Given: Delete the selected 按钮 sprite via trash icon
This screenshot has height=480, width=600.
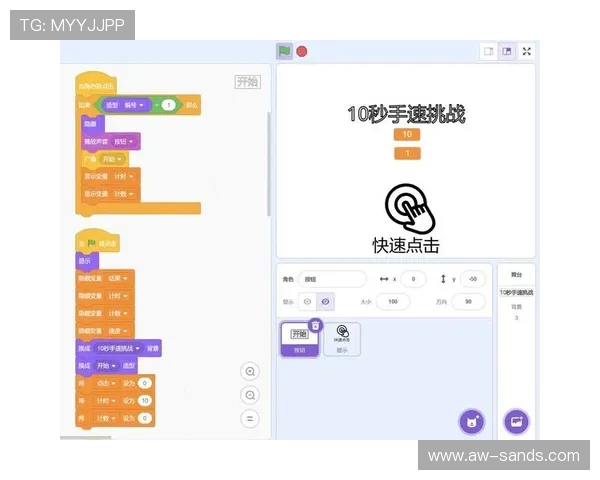Looking at the screenshot, I should (x=315, y=326).
